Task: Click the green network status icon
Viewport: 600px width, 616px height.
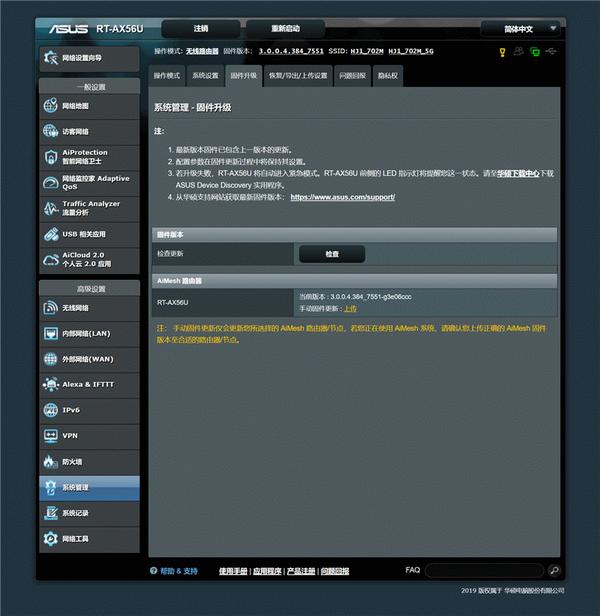Action: click(534, 51)
